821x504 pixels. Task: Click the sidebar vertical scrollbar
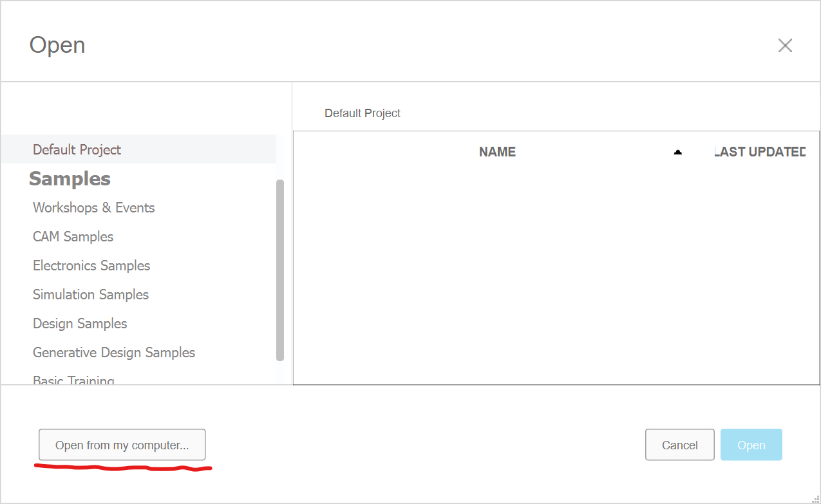tap(280, 270)
